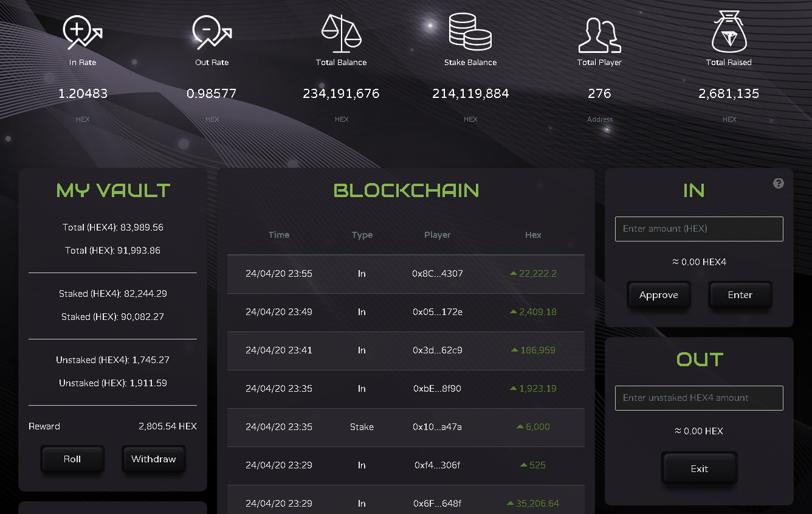Click the Total Player people icon
The image size is (812, 514).
point(599,35)
